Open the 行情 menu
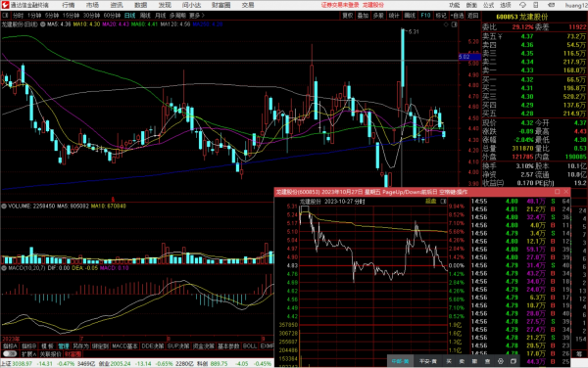Image resolution: width=588 pixels, height=368 pixels. coord(69,5)
